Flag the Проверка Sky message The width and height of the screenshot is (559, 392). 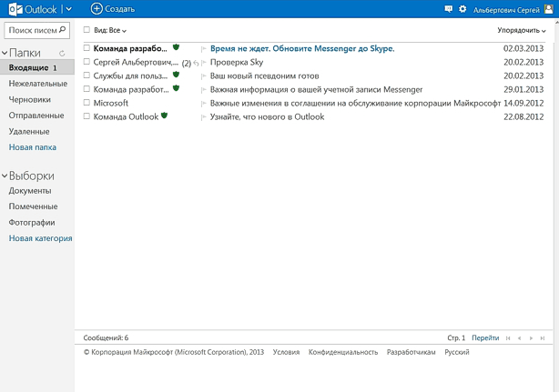(204, 63)
